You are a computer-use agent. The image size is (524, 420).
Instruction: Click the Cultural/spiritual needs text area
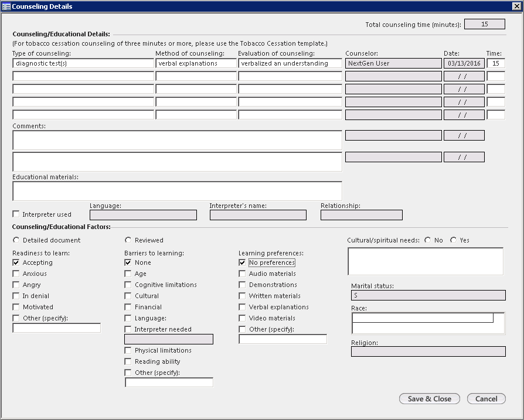(426, 261)
